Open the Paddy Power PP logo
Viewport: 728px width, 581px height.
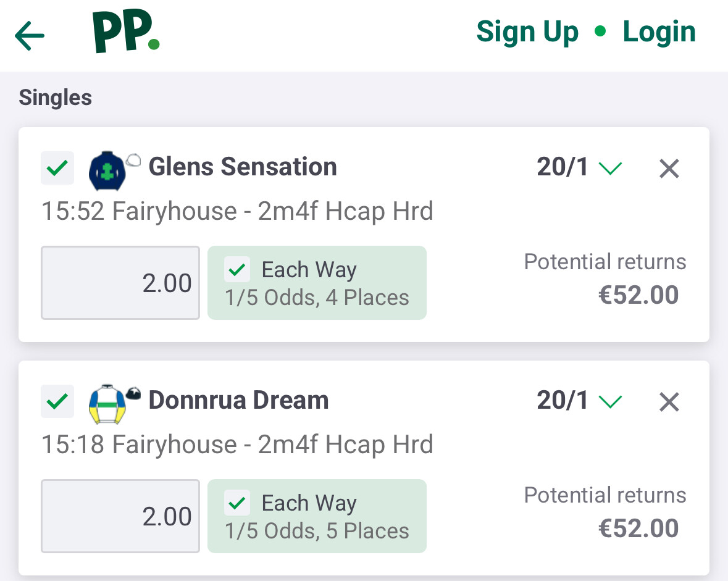tap(126, 32)
